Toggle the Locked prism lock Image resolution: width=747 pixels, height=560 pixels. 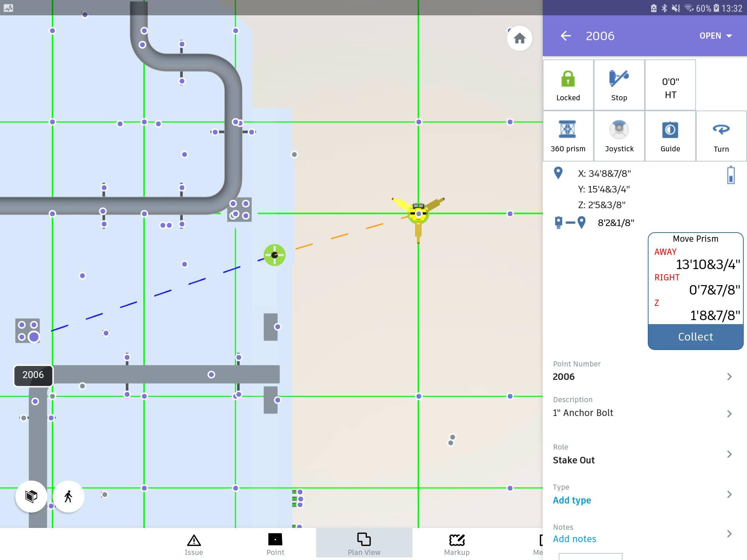coord(568,85)
